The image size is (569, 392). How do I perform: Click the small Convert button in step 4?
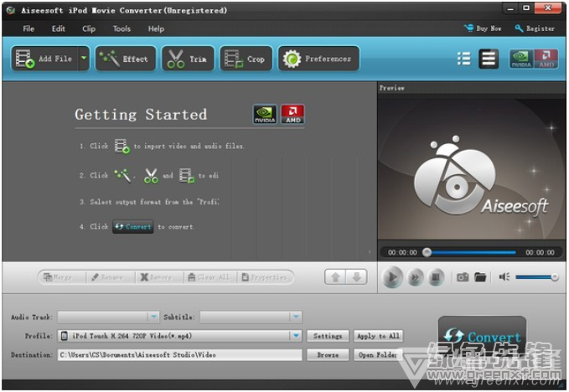132,227
